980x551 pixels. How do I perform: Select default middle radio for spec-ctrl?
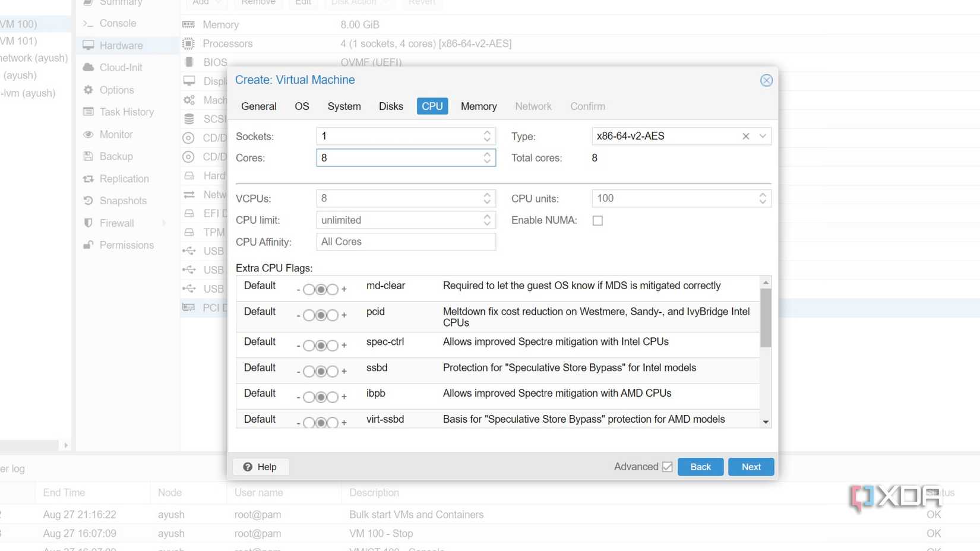pos(321,346)
